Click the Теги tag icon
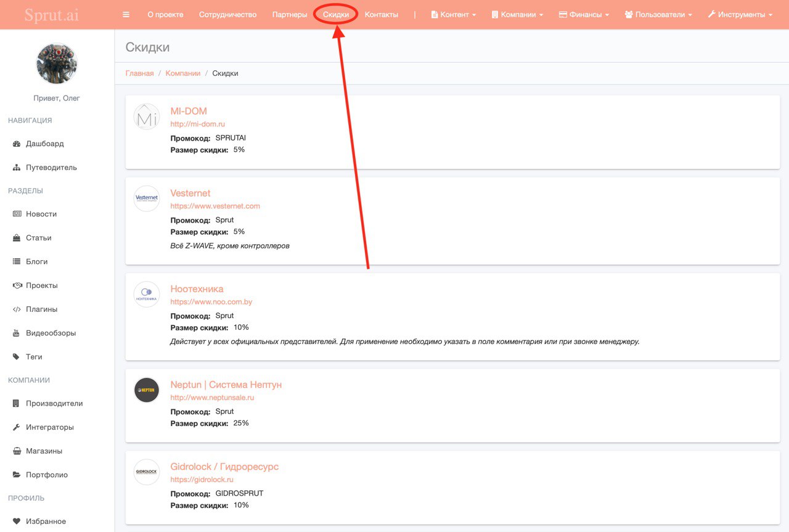The height and width of the screenshot is (532, 789). pos(17,357)
